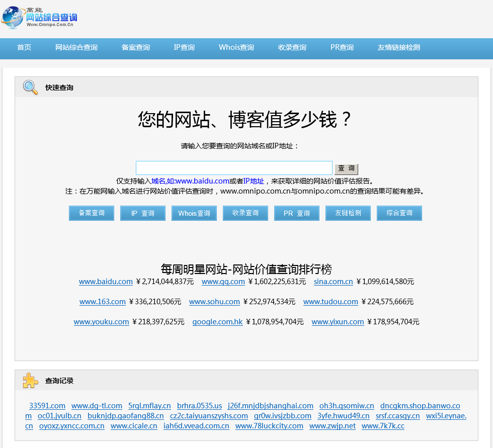The width and height of the screenshot is (493, 448).
Task: Click the ￥1,099,614,580元 value for sina
Action: [x=385, y=282]
